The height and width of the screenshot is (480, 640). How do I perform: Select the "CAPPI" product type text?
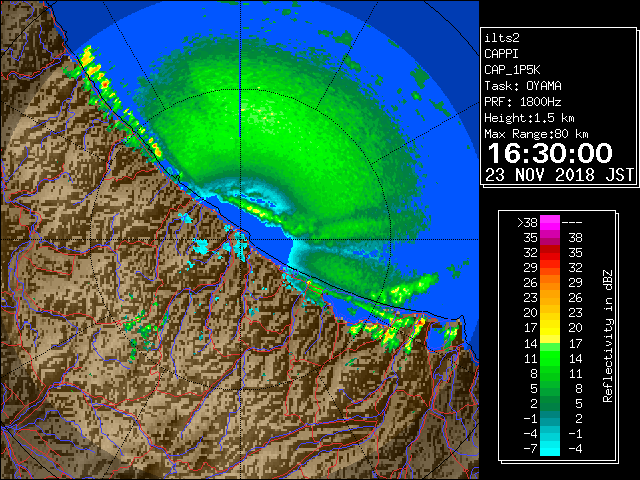coord(501,54)
